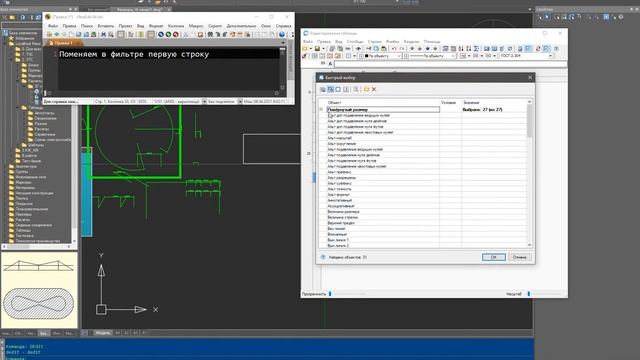640x360 pixels.
Task: Open the save button dropdown arrow in table editor
Action: [x=323, y=49]
